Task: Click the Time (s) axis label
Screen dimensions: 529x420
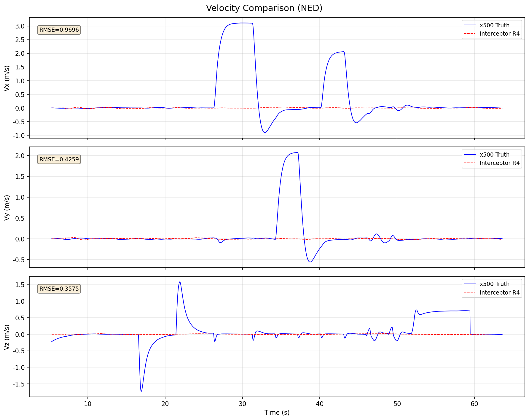Action: click(x=277, y=413)
